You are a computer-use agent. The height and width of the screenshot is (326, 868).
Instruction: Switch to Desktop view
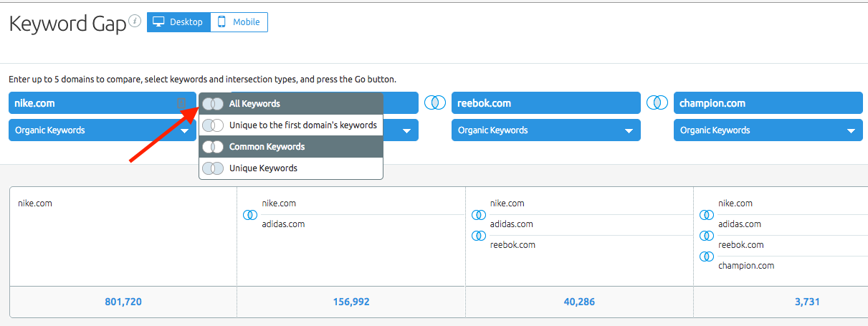pos(179,22)
